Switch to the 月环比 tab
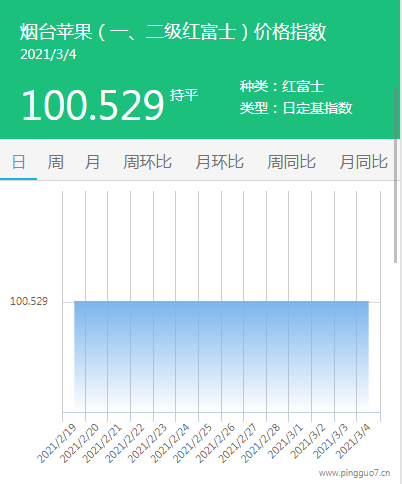Image resolution: width=402 pixels, height=484 pixels. [219, 162]
